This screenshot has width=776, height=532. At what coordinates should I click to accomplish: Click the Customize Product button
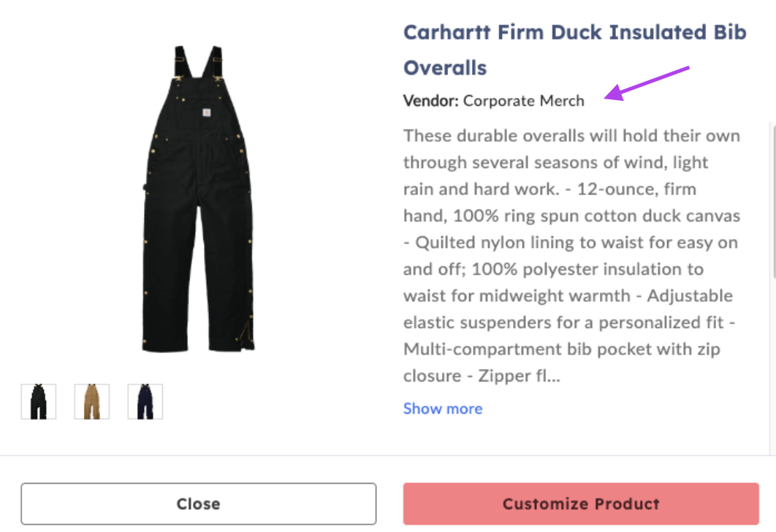pyautogui.click(x=581, y=503)
